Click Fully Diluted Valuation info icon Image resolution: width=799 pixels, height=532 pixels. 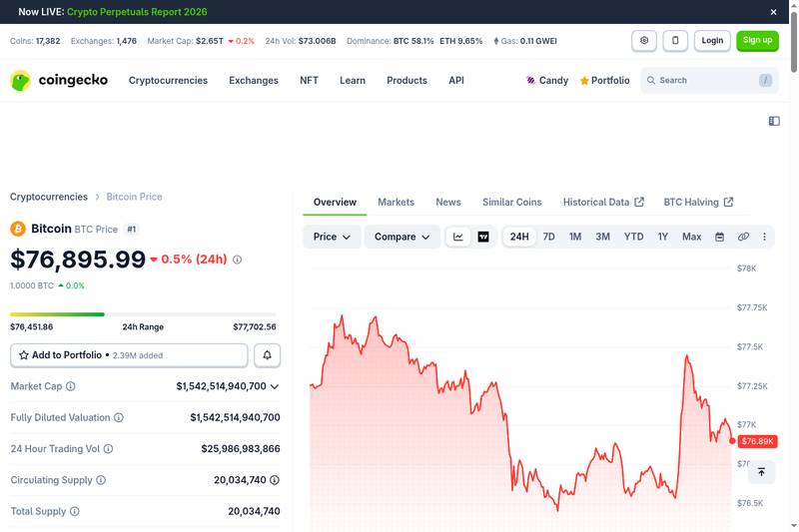point(119,417)
